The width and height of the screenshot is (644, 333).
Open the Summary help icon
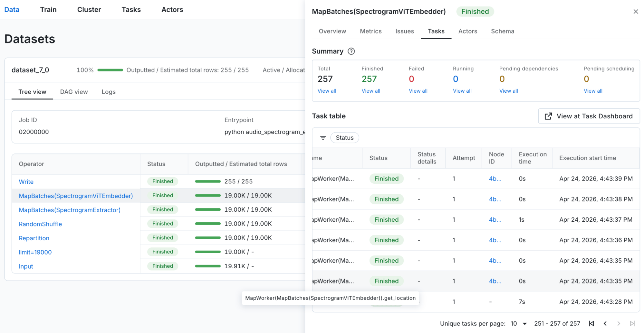point(351,51)
